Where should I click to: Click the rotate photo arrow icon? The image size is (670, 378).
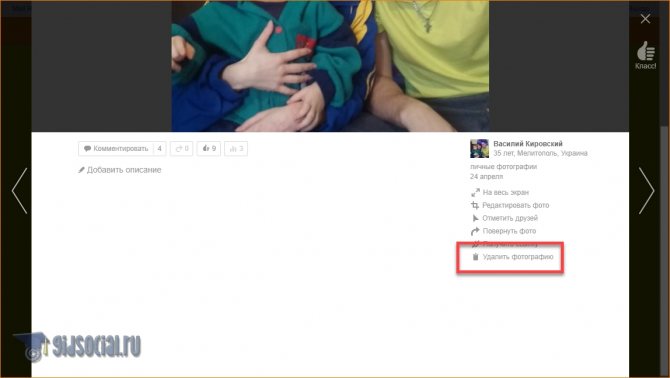[x=475, y=231]
